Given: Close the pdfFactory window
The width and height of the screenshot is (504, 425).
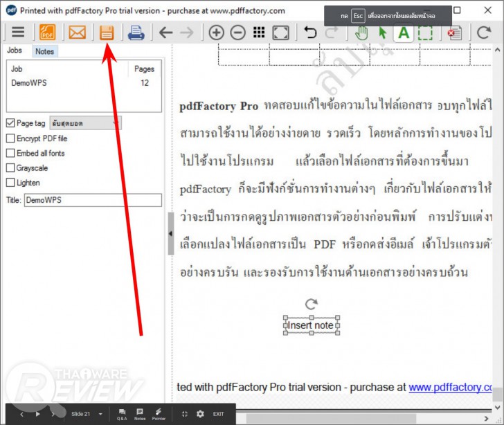Looking at the screenshot, I should (487, 10).
